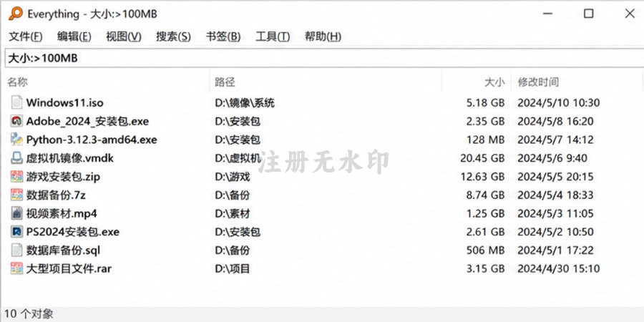Open the 视图(V) menu

coord(124,36)
